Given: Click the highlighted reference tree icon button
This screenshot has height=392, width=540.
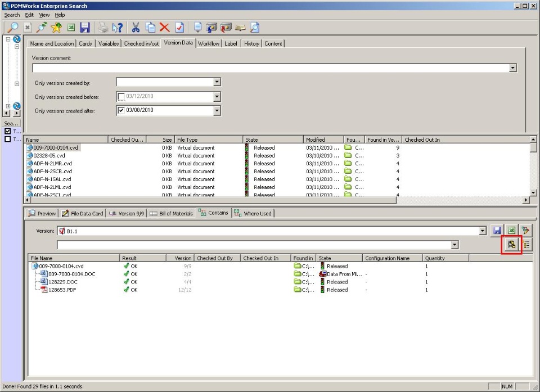Looking at the screenshot, I should pos(511,245).
